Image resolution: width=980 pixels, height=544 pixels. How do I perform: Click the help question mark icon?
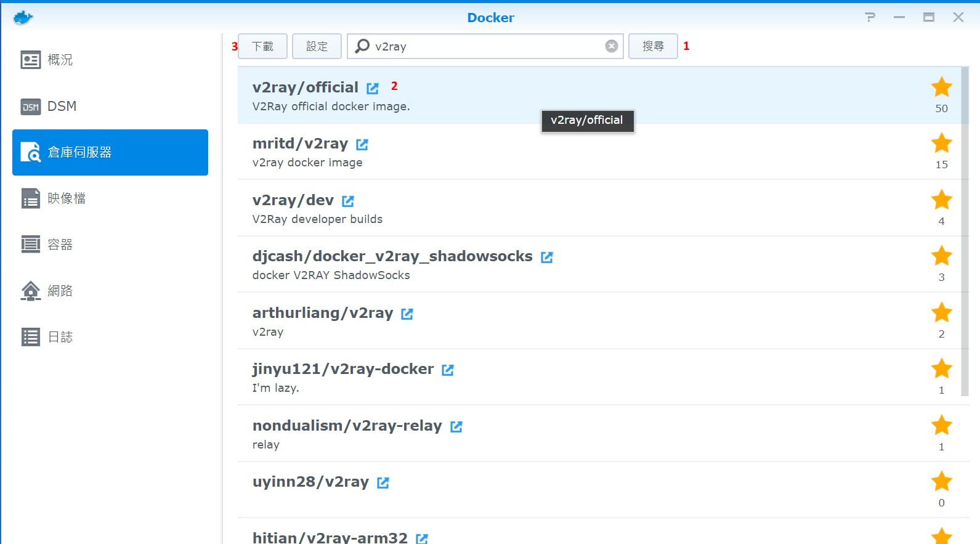[870, 17]
